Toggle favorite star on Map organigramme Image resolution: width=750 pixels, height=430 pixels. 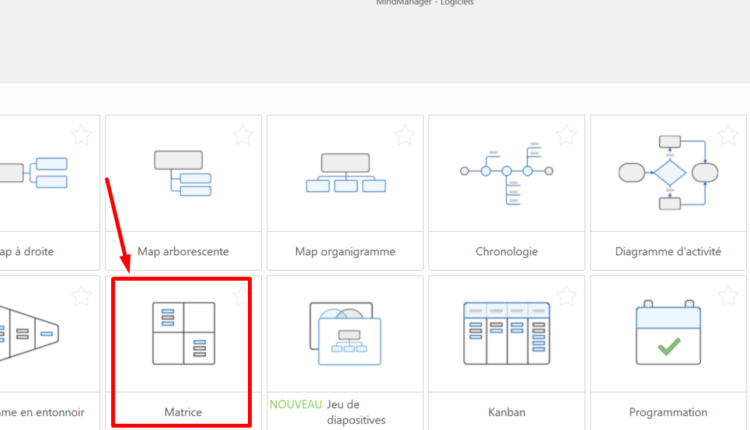click(404, 134)
